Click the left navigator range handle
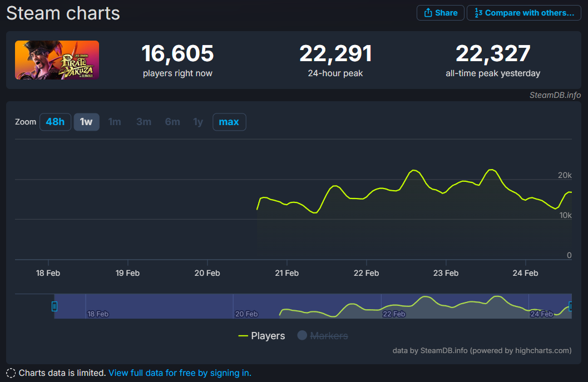Viewport: 588px width, 382px height. pyautogui.click(x=55, y=306)
